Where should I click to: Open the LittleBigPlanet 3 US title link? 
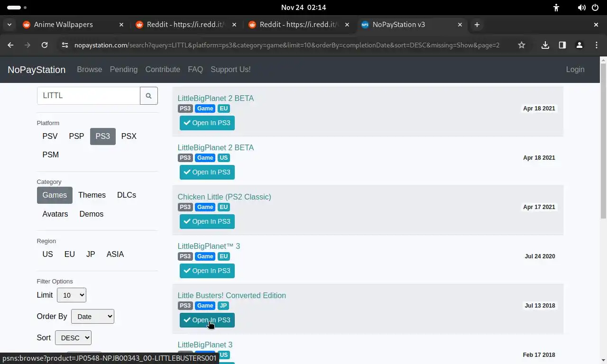pyautogui.click(x=205, y=345)
